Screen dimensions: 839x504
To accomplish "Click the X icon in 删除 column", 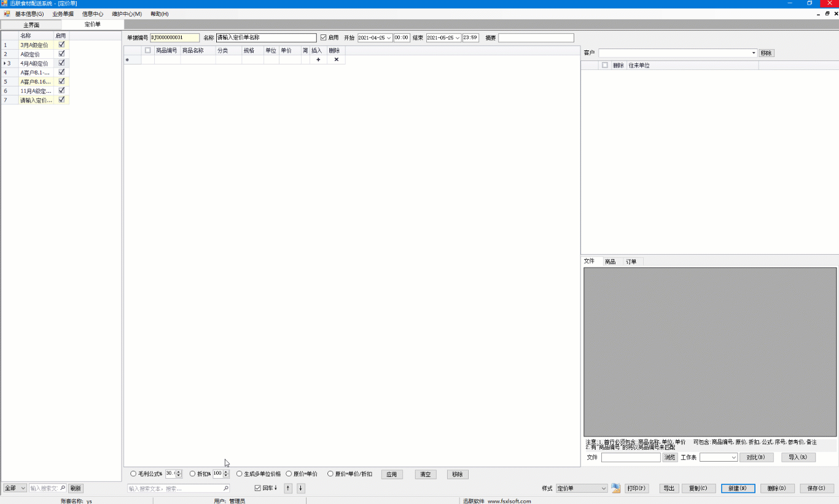I will [336, 60].
